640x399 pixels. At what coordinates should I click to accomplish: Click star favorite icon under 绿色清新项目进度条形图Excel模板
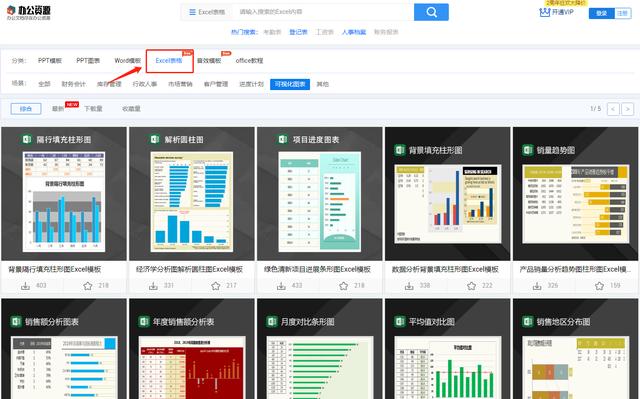344,286
